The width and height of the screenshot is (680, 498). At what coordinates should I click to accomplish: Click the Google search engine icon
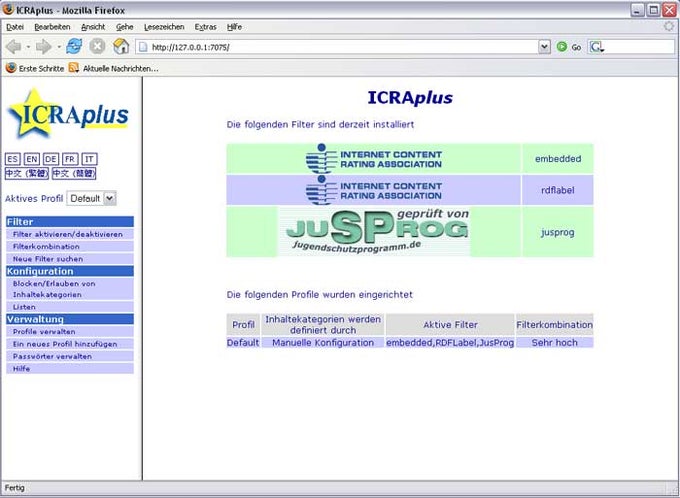[596, 47]
